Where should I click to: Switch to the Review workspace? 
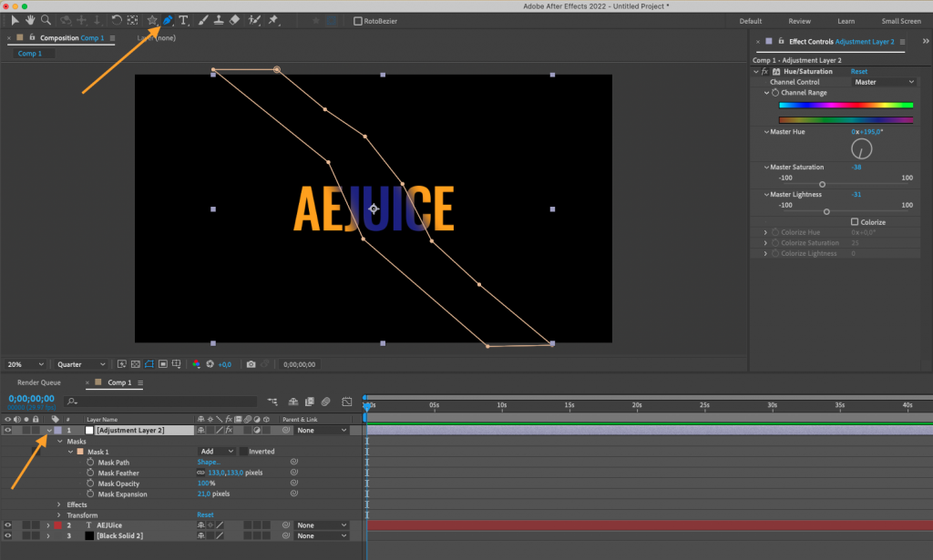(799, 20)
